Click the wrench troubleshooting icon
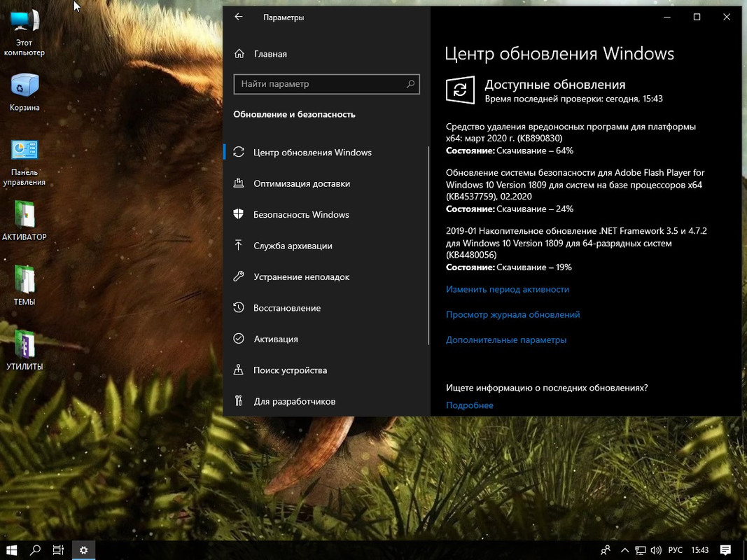The height and width of the screenshot is (560, 747). pos(239,276)
